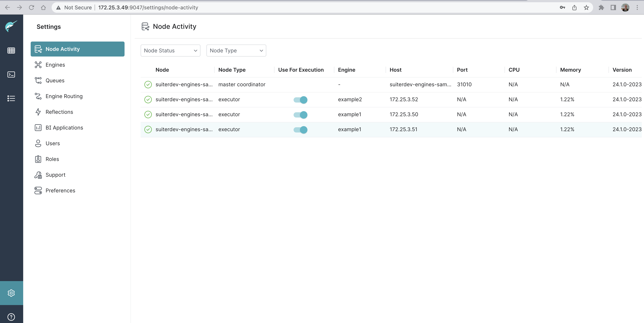The image size is (644, 323).
Task: Open the Node Type filter dropdown
Action: pyautogui.click(x=236, y=51)
